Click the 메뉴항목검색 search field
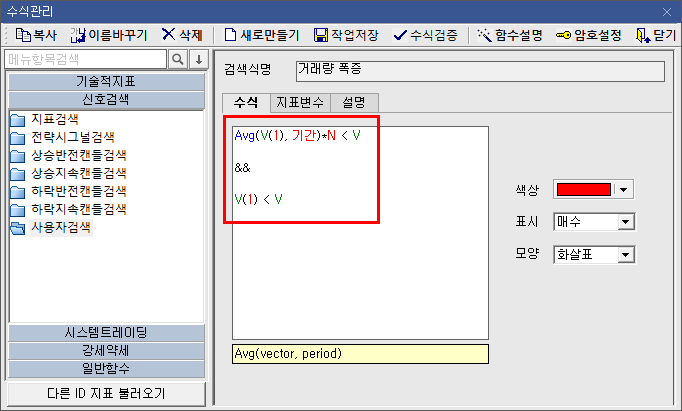 tap(86, 59)
